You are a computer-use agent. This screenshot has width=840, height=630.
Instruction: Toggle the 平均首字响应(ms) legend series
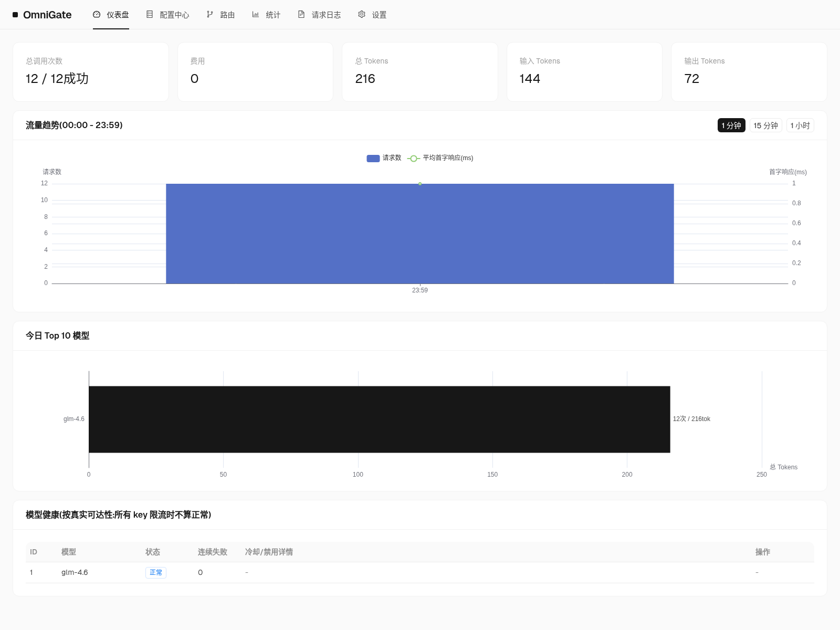440,158
